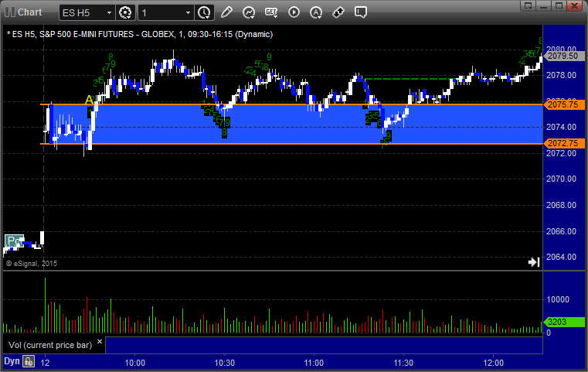The height and width of the screenshot is (372, 588).
Task: Click the 2066.00 price axis label
Action: (x=561, y=231)
